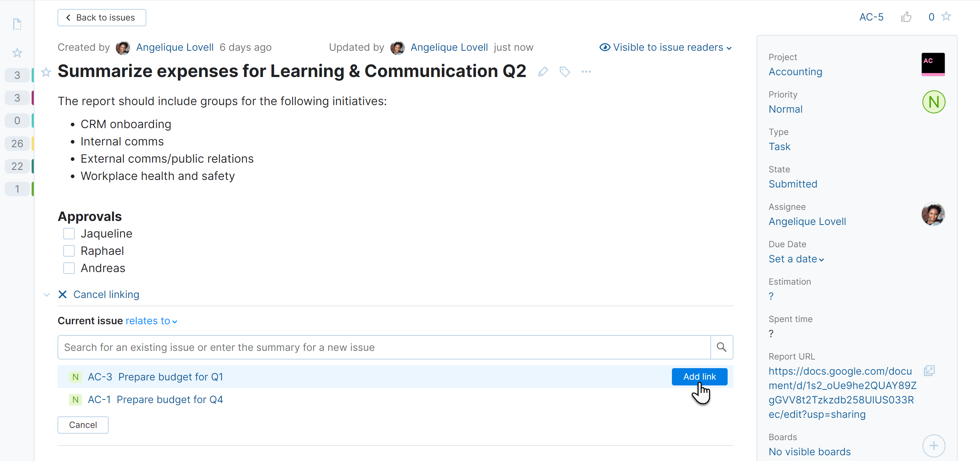Select the sidebar badge showing 26 issues
This screenshot has height=461, width=980.
pyautogui.click(x=17, y=144)
